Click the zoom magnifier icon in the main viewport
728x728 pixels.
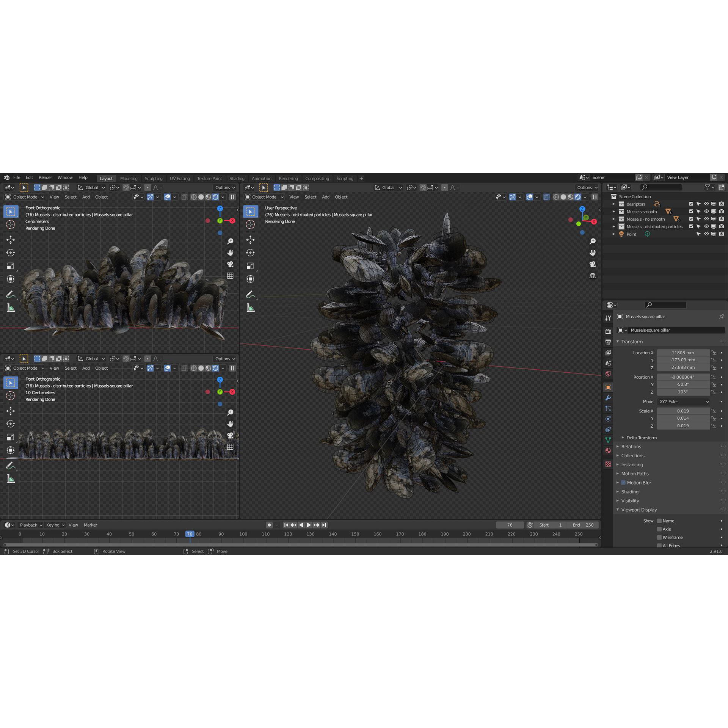pos(593,242)
